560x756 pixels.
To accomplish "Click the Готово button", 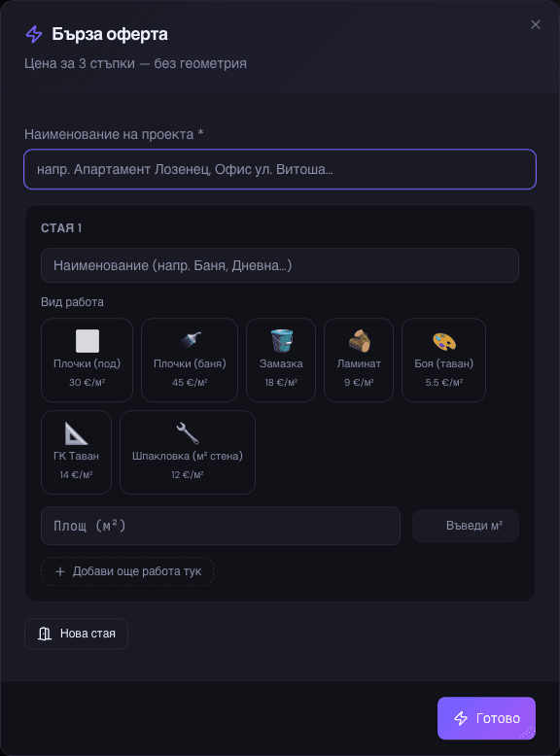I will click(486, 718).
